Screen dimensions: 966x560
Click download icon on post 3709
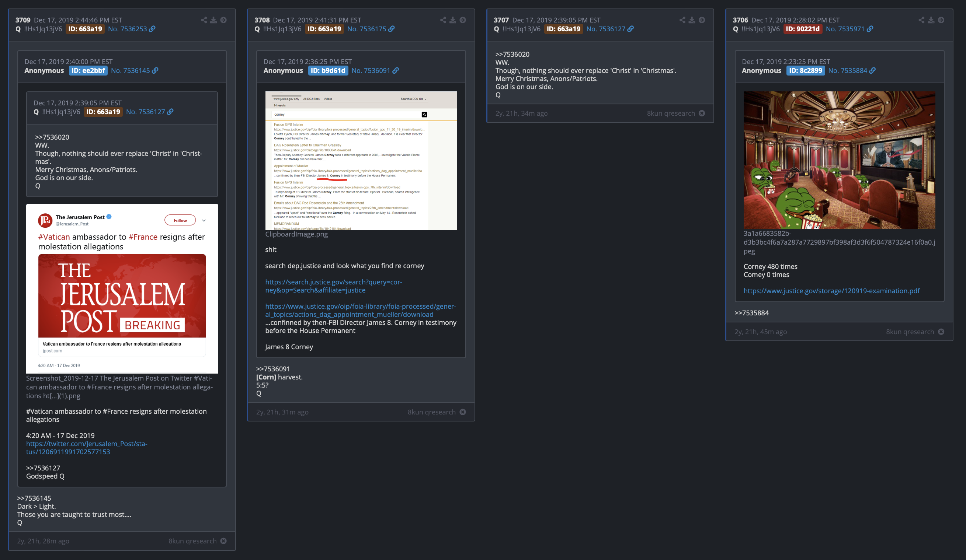[213, 20]
